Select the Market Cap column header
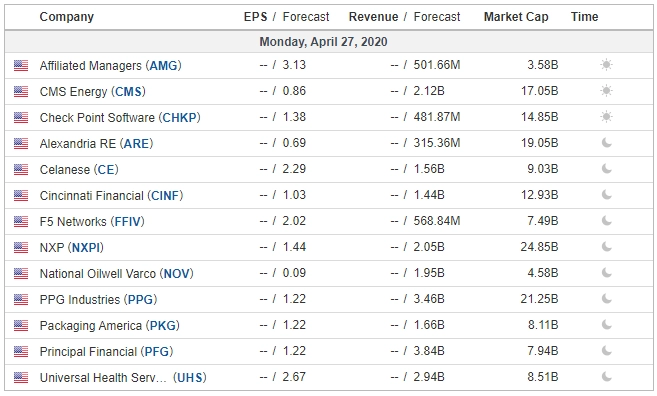 (x=516, y=17)
